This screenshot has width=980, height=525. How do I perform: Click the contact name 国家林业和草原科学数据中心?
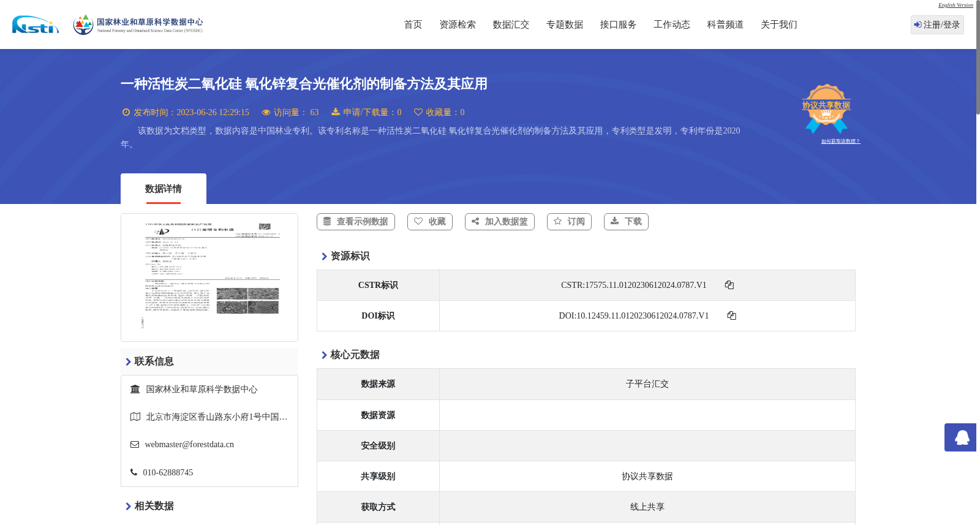pyautogui.click(x=202, y=390)
